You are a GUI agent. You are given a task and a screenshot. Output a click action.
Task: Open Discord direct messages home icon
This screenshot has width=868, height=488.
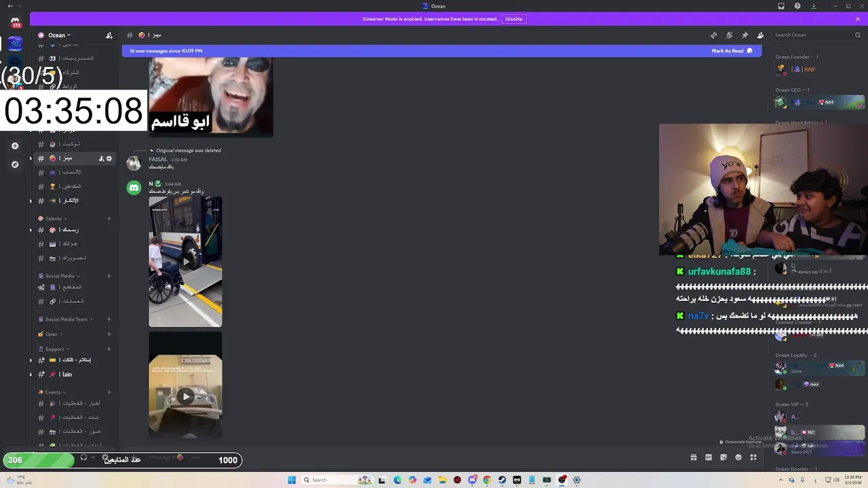(15, 23)
